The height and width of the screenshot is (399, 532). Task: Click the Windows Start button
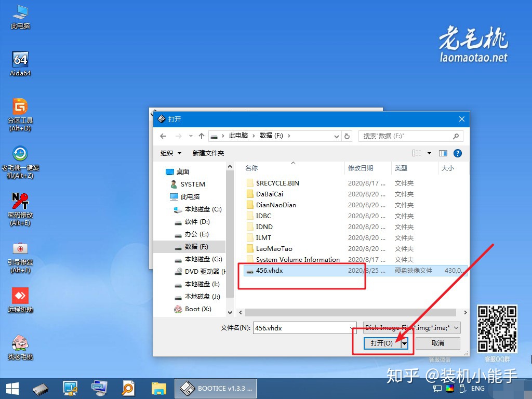pyautogui.click(x=12, y=389)
